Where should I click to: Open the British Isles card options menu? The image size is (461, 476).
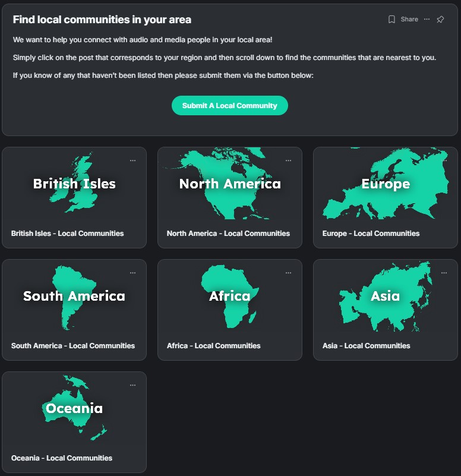point(132,160)
